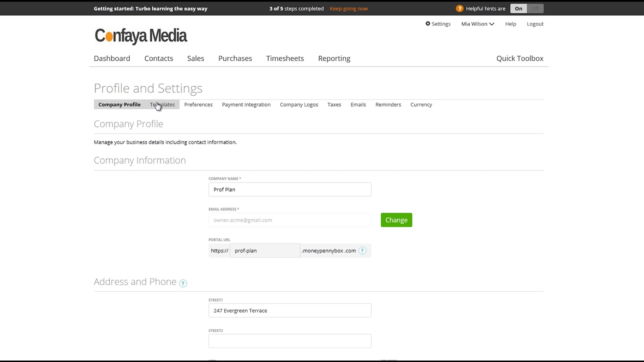Viewport: 644px width, 362px height.
Task: Open the Templates settings tab
Action: tap(162, 105)
